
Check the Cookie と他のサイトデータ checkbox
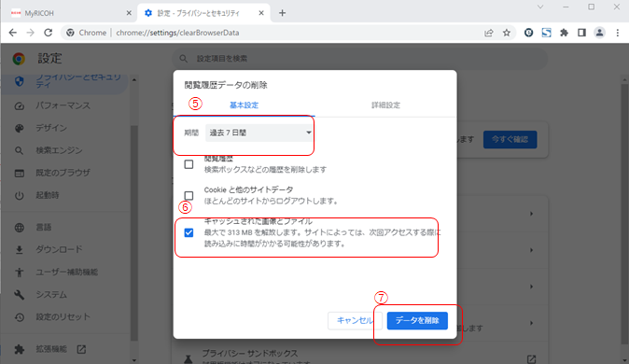189,195
